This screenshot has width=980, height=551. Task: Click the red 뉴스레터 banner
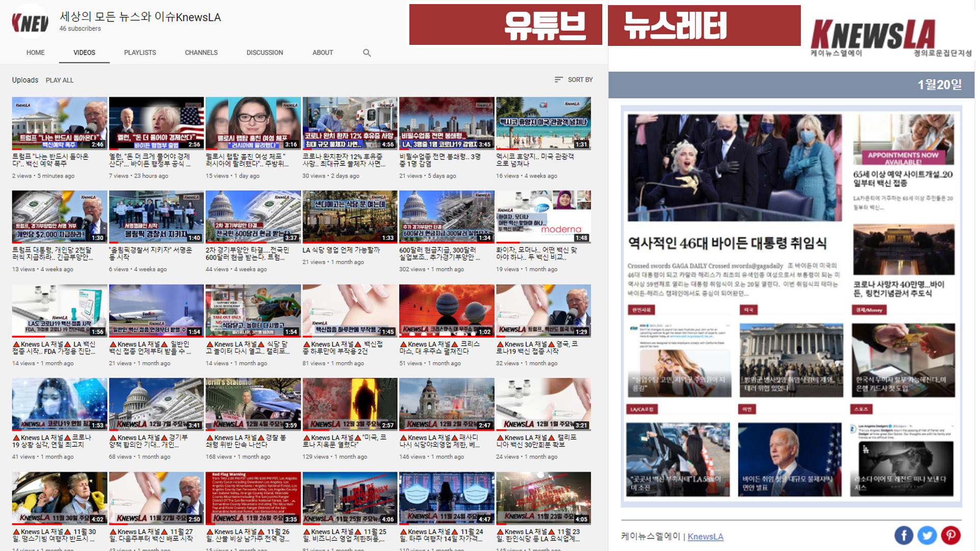(x=704, y=25)
